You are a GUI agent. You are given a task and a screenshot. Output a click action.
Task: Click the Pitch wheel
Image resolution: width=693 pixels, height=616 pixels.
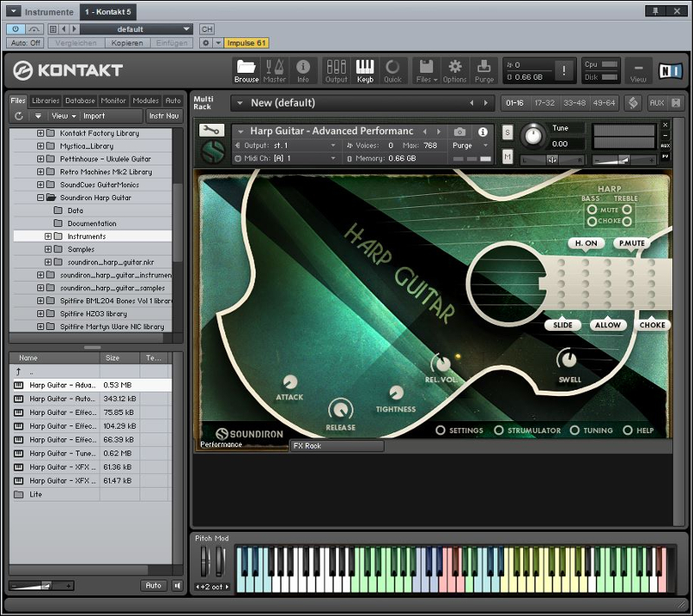pos(204,561)
